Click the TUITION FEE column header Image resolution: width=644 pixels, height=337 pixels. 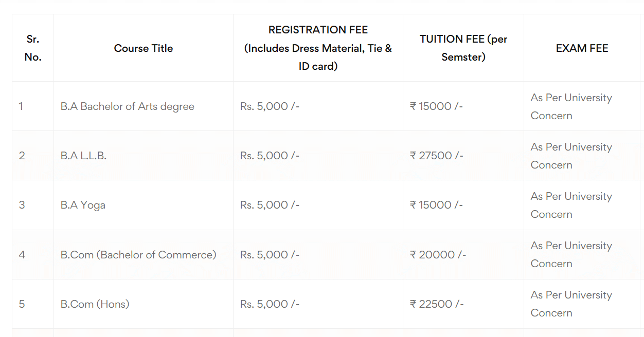(x=463, y=48)
